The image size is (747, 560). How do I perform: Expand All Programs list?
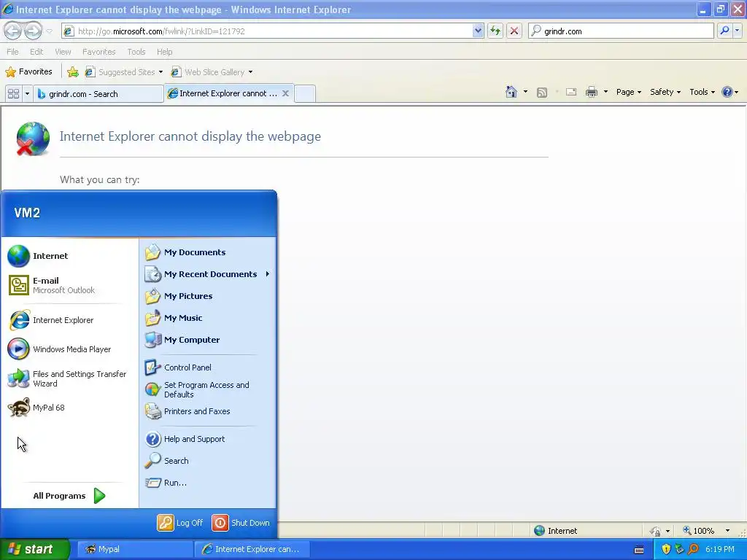tap(69, 496)
